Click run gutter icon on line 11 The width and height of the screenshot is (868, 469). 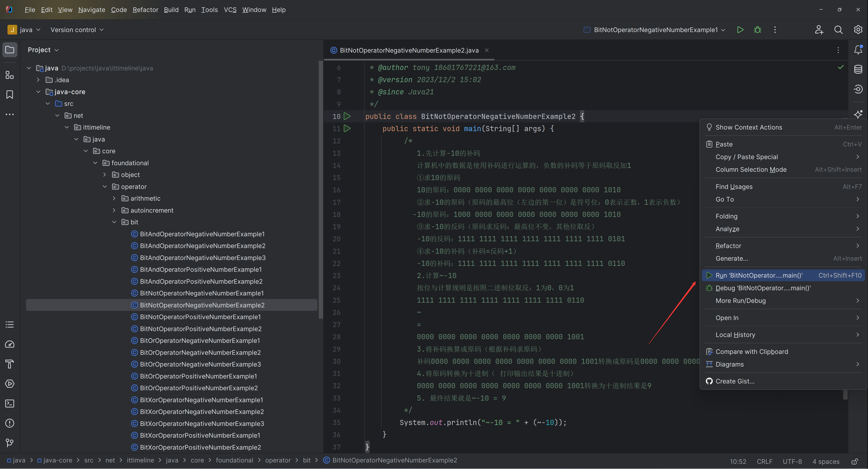tap(347, 128)
